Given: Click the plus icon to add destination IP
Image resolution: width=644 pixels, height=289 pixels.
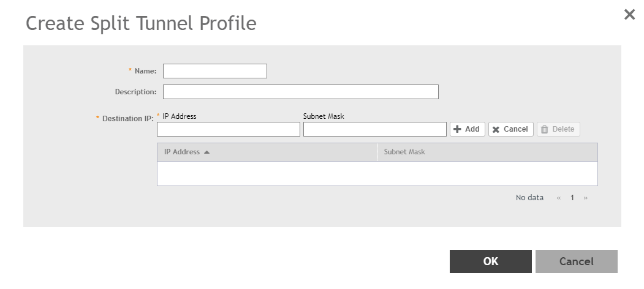Looking at the screenshot, I should (457, 129).
